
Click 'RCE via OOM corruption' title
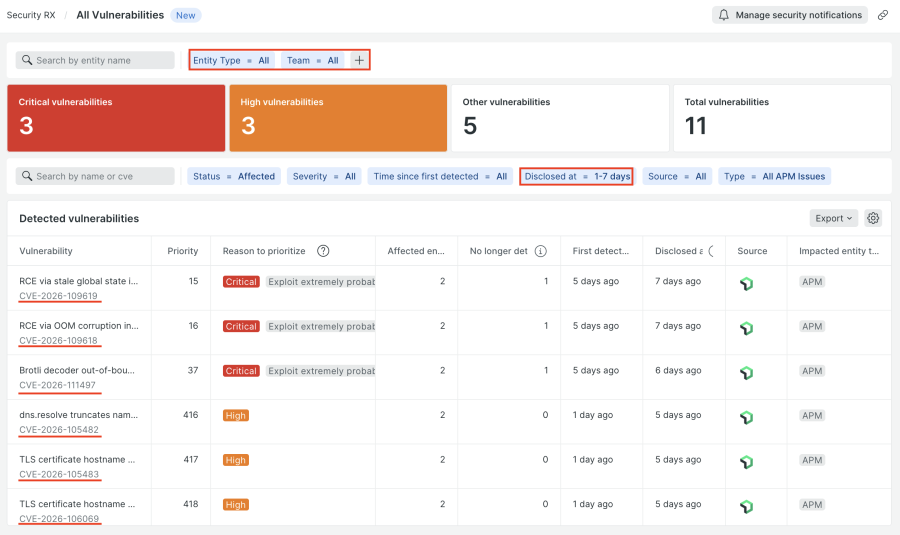(79, 325)
